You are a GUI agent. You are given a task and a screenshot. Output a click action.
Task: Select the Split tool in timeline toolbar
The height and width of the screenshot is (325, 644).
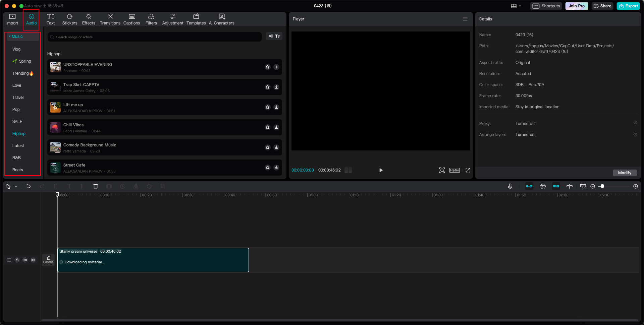[x=55, y=186]
